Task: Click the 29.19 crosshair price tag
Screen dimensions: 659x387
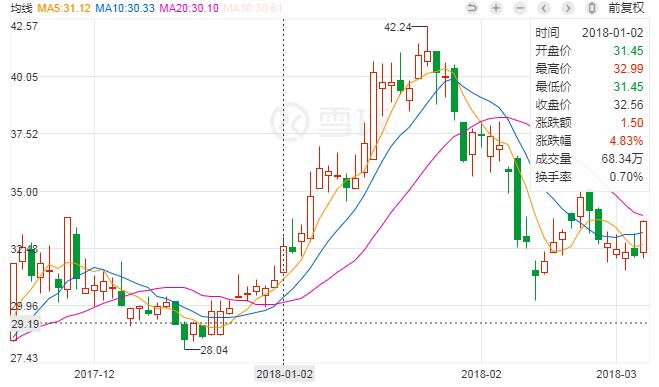Action: [25, 324]
